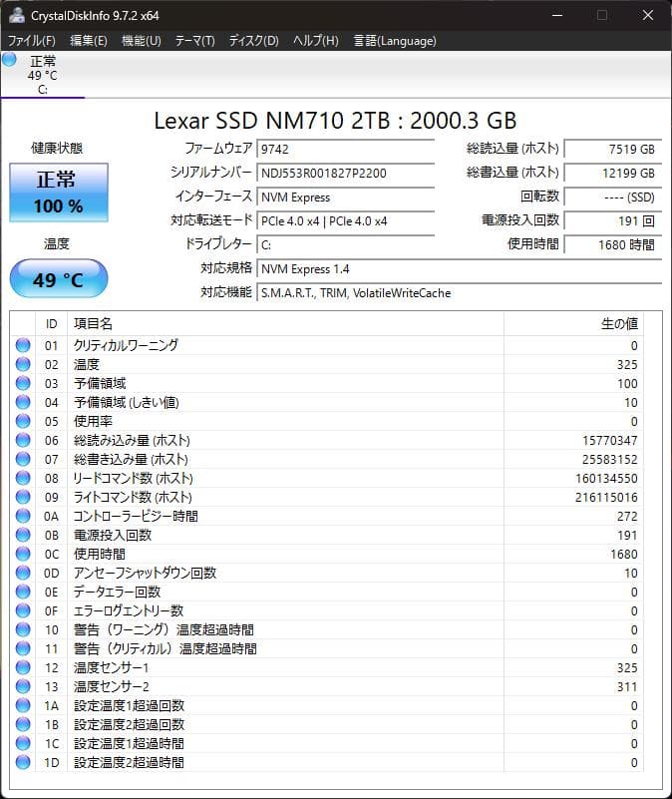Click status orb for 12 温度センサー1
The width and height of the screenshot is (672, 799).
point(23,667)
